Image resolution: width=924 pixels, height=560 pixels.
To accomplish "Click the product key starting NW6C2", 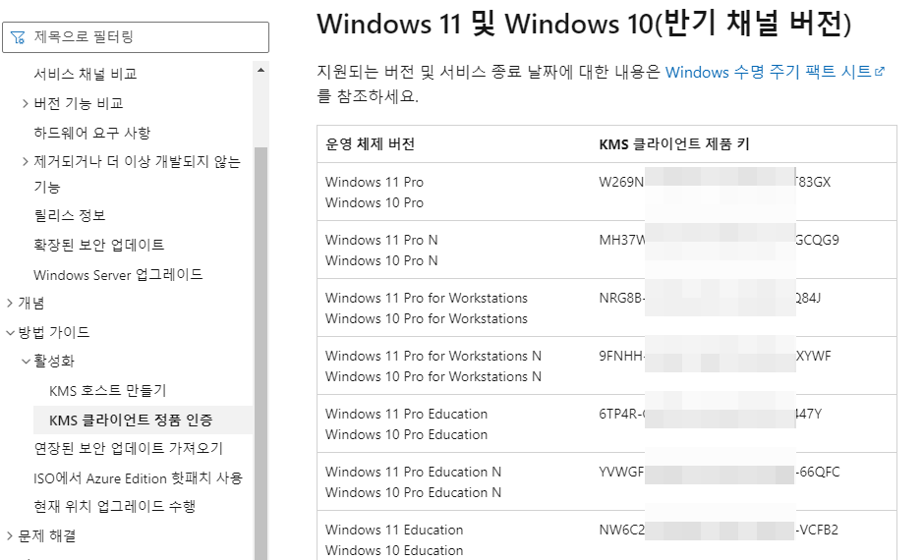I will tap(719, 530).
